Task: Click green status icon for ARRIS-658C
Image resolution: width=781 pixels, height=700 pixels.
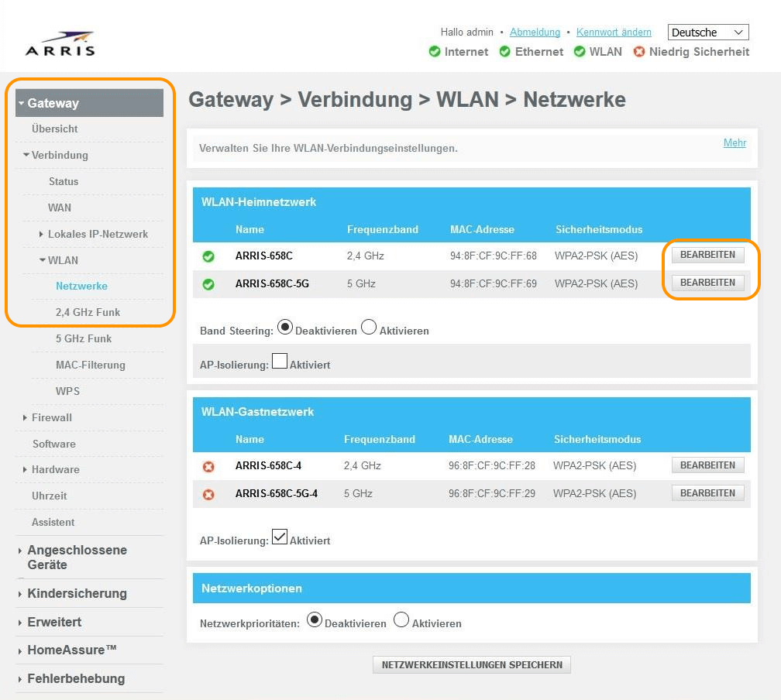Action: tap(208, 256)
